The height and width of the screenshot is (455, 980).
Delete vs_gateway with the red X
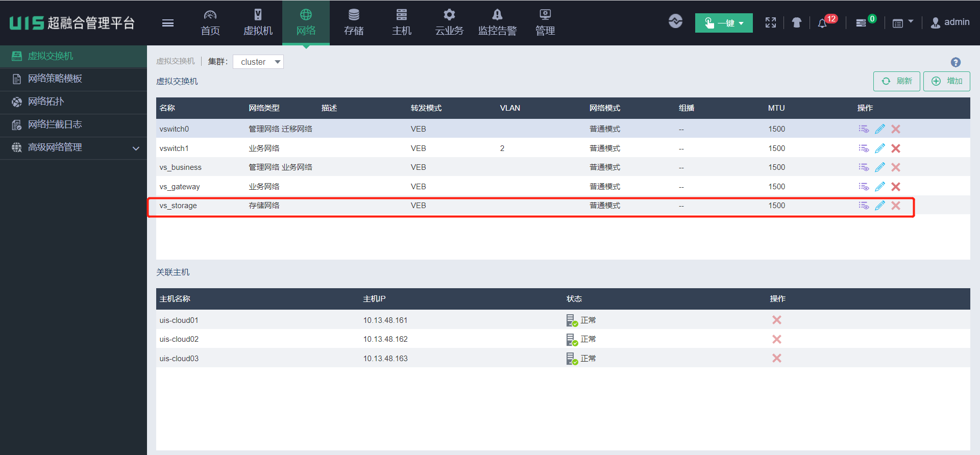pos(896,187)
